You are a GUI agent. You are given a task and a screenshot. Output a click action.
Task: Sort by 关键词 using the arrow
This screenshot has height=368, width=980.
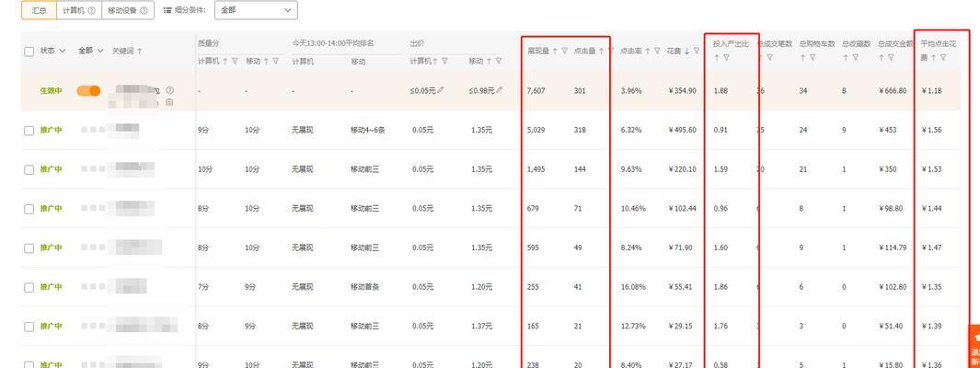coord(139,52)
